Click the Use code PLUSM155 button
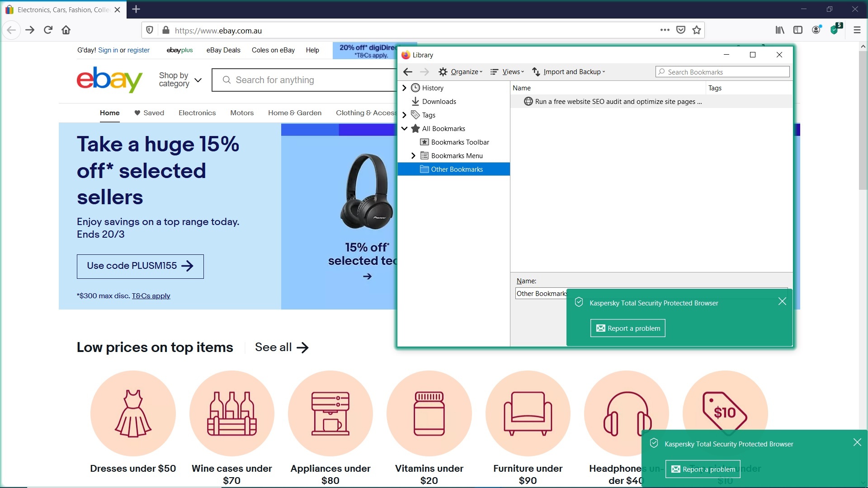The width and height of the screenshot is (868, 488). [x=140, y=266]
